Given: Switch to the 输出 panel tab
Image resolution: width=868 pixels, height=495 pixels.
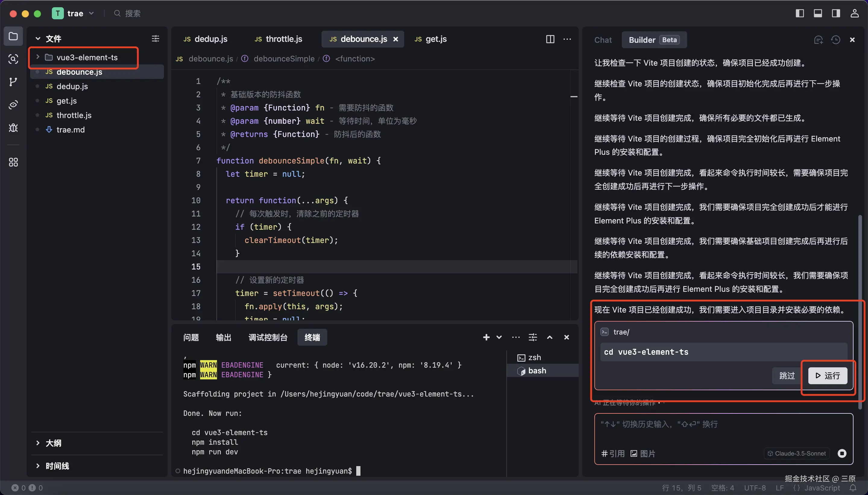Looking at the screenshot, I should [x=223, y=337].
